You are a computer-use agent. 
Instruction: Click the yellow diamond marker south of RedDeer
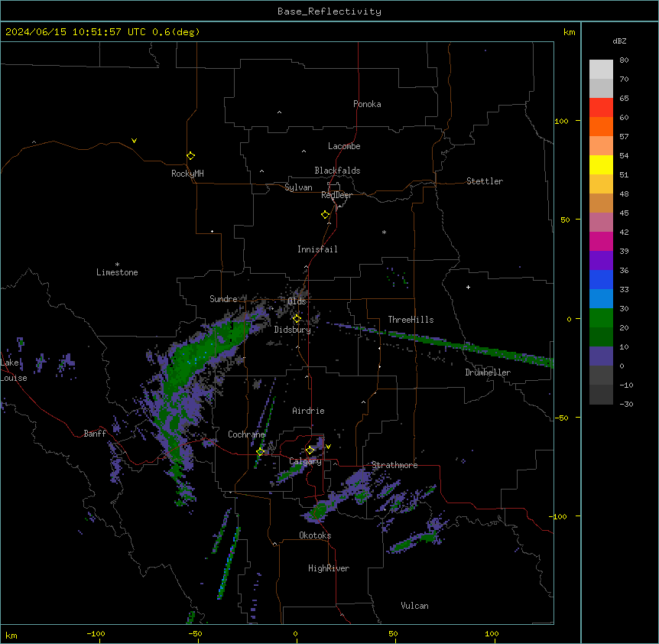point(326,215)
